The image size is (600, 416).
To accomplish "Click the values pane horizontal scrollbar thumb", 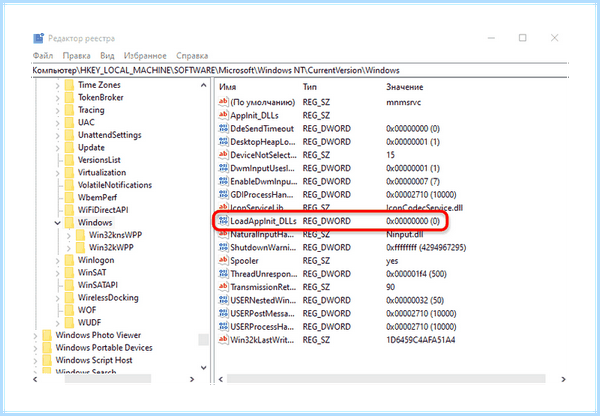I will (x=386, y=379).
